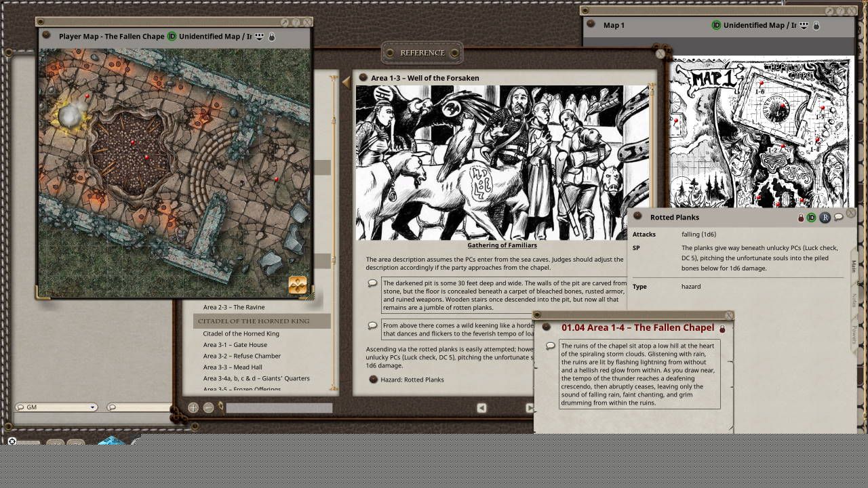Collapse all index sections with the minus button
Image resolution: width=868 pixels, height=488 pixels.
[x=208, y=407]
